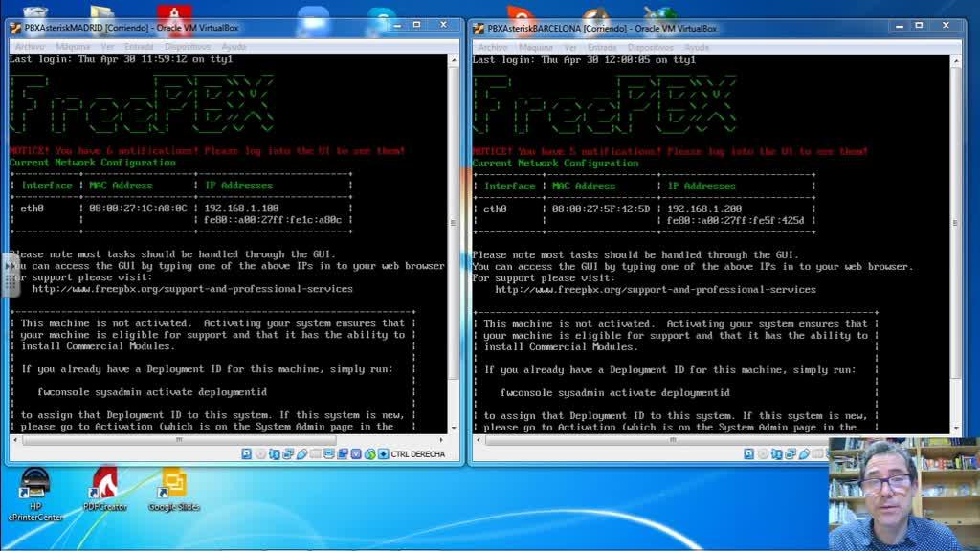The height and width of the screenshot is (551, 980).
Task: Open network adapter icon in BARCELONA status bar
Action: [791, 454]
